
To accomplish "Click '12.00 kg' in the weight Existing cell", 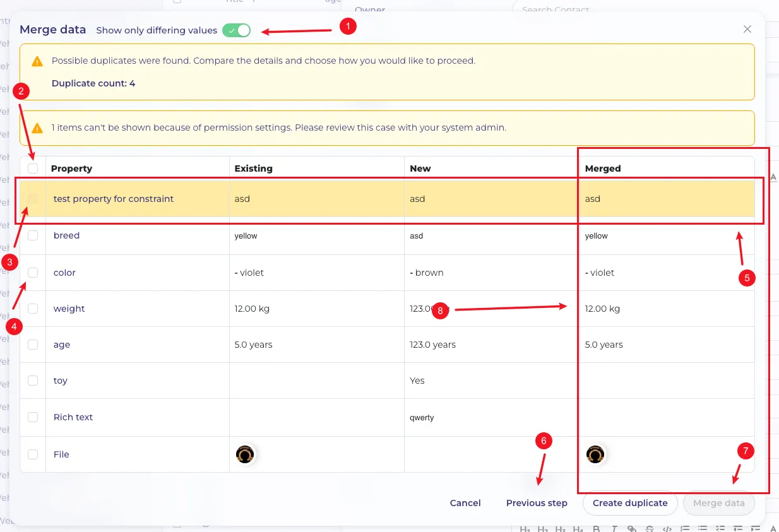I will point(252,309).
